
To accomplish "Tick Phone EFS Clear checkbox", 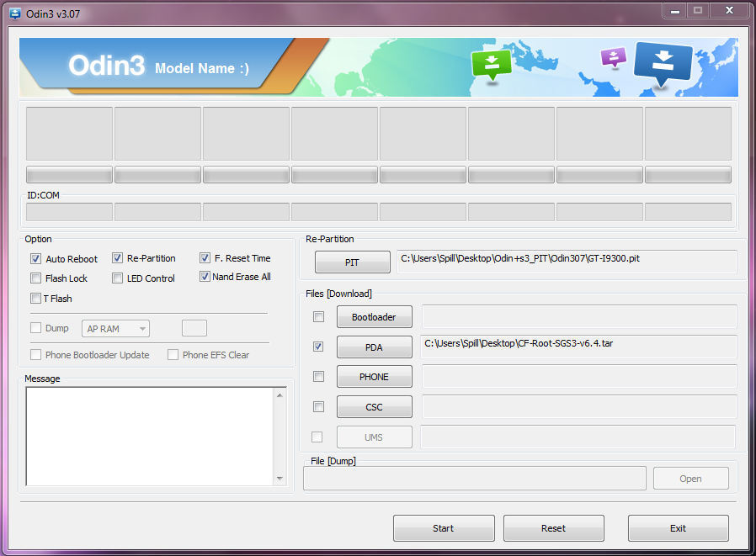I will (173, 355).
